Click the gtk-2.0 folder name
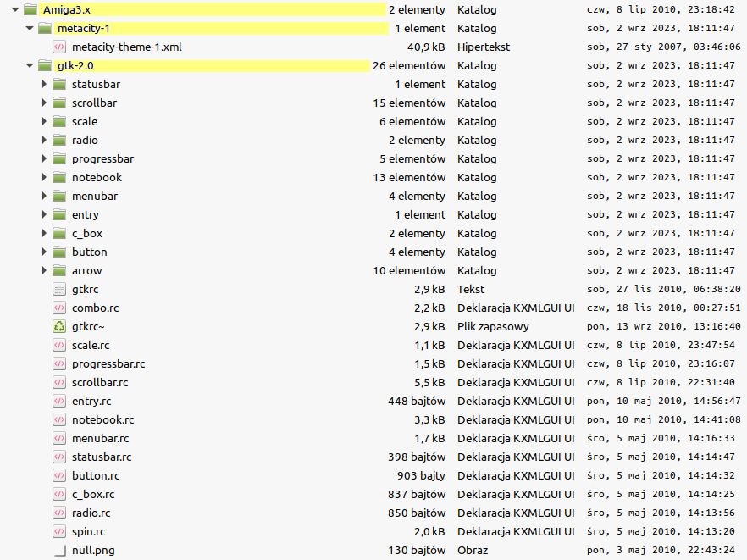 point(75,65)
